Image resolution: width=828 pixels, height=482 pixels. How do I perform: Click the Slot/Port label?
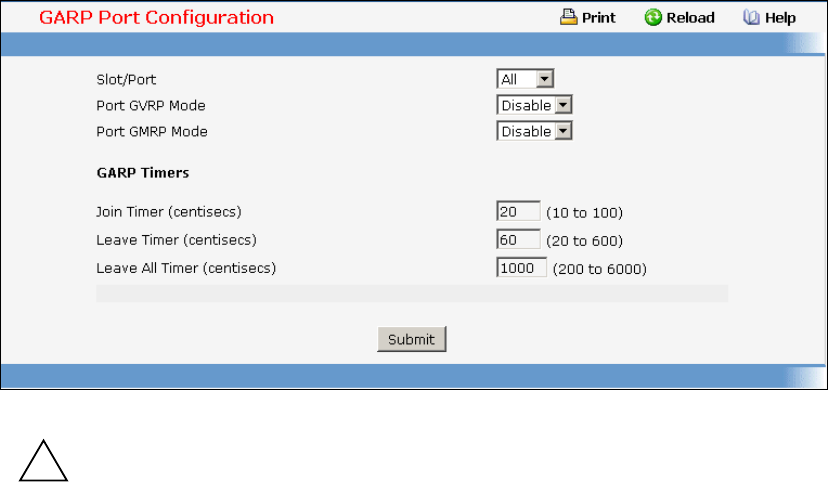[126, 80]
